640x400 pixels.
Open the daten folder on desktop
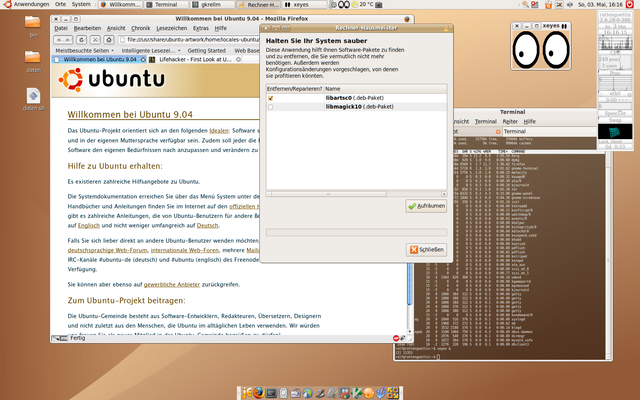coord(33,60)
